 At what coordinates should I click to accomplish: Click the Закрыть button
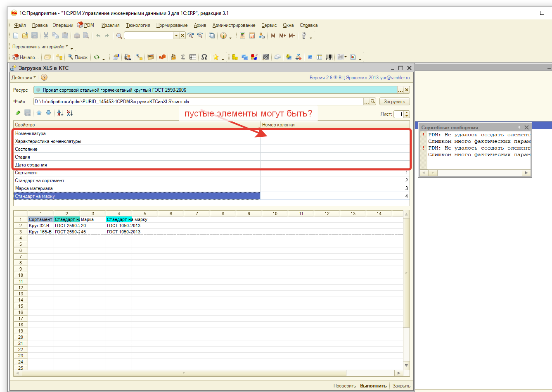point(401,386)
